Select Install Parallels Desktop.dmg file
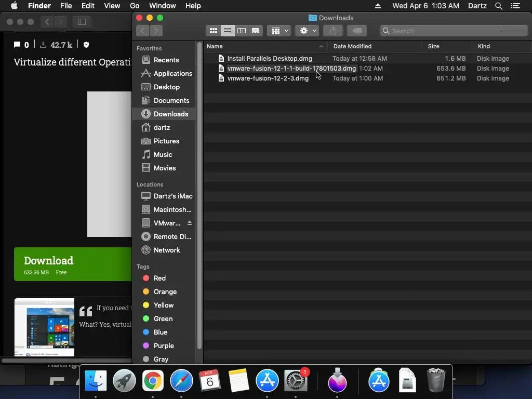This screenshot has height=399, width=532. (368, 59)
